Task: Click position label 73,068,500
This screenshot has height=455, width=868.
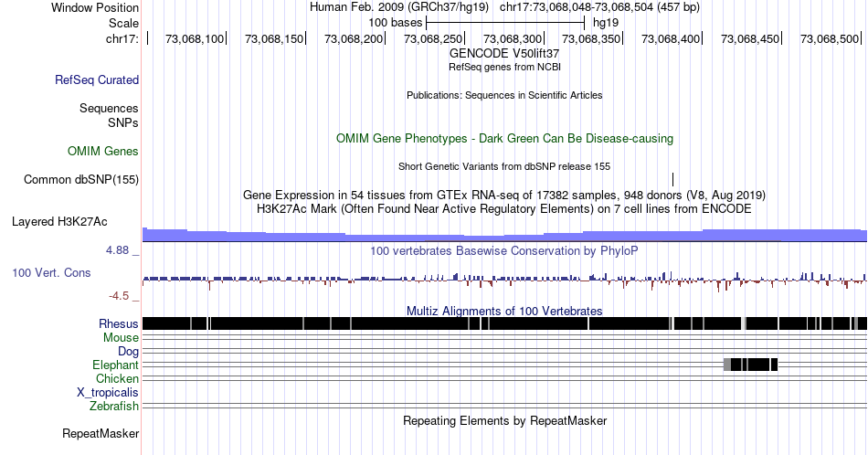Action: [830, 38]
